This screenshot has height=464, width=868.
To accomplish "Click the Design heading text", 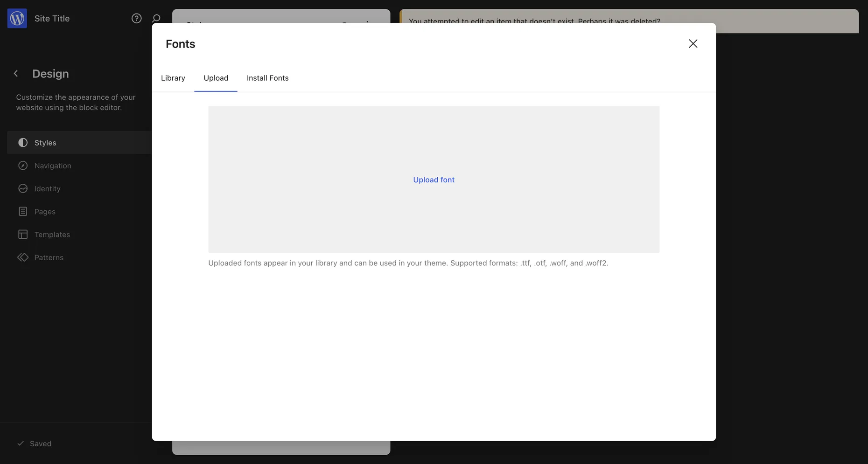I will pos(50,74).
